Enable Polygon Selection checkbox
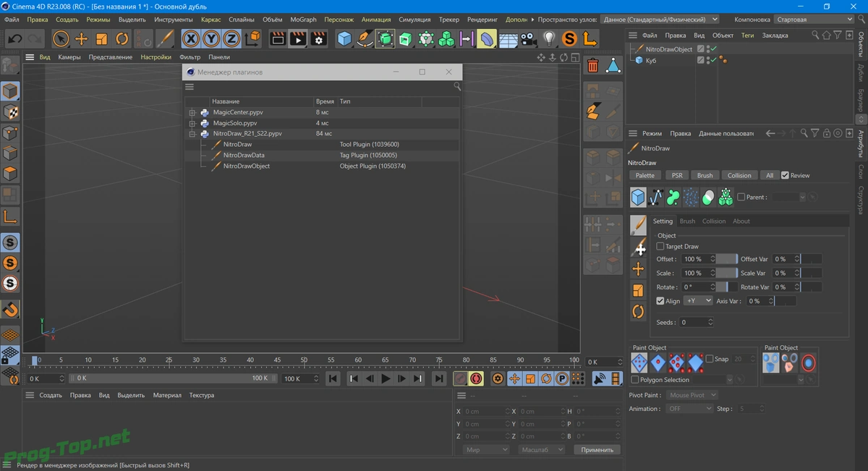 point(635,380)
